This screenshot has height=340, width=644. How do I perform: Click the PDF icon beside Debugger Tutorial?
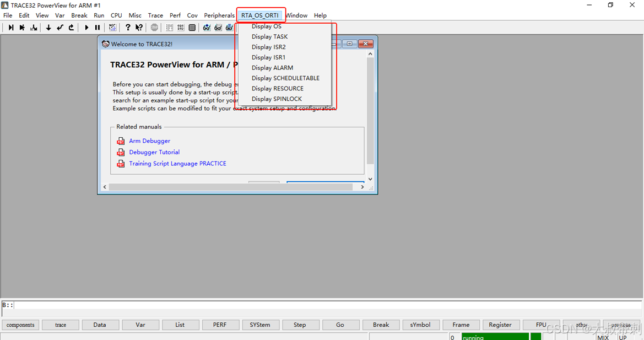[121, 152]
